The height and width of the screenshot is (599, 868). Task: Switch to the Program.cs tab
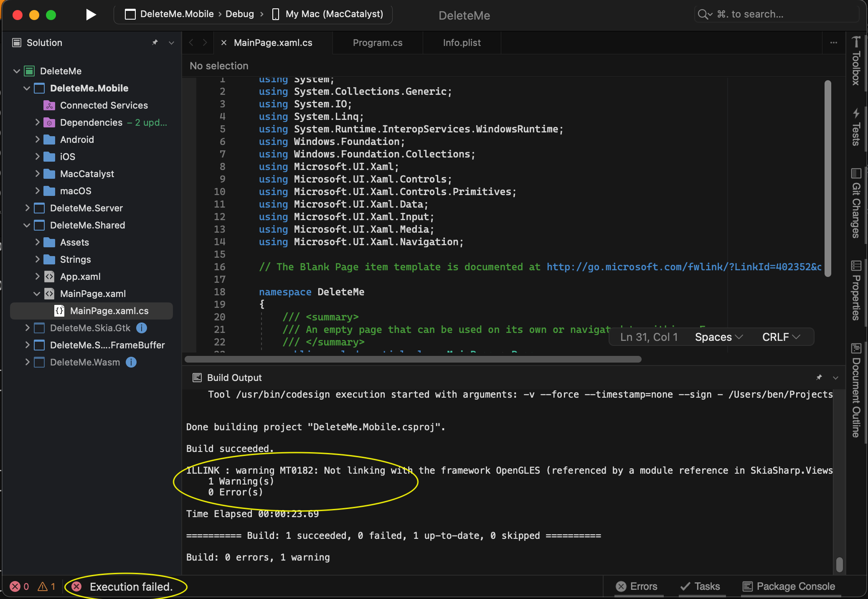coord(377,42)
